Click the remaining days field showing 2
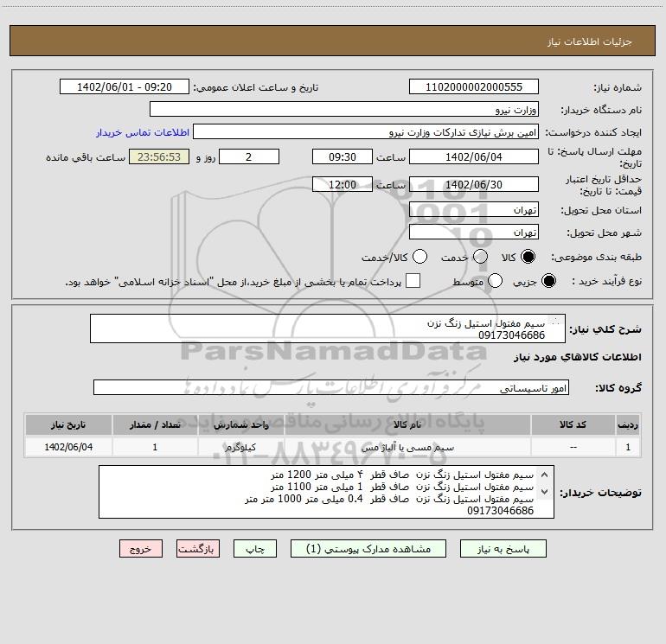The image size is (666, 644). click(249, 156)
